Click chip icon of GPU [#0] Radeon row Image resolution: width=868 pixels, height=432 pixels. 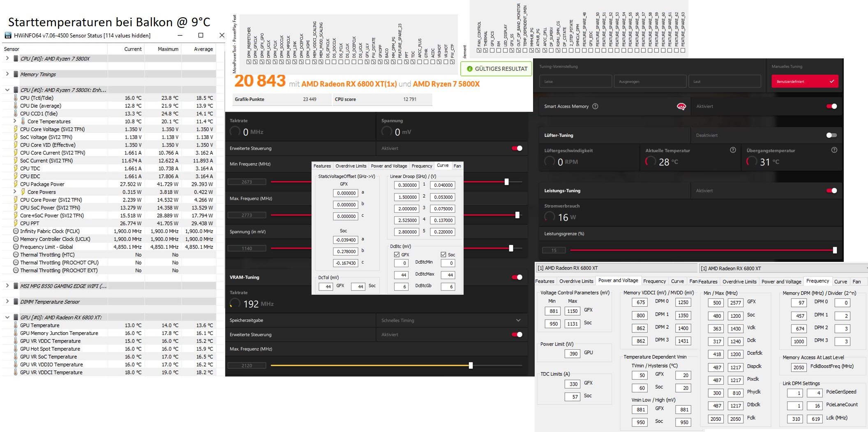pos(16,317)
